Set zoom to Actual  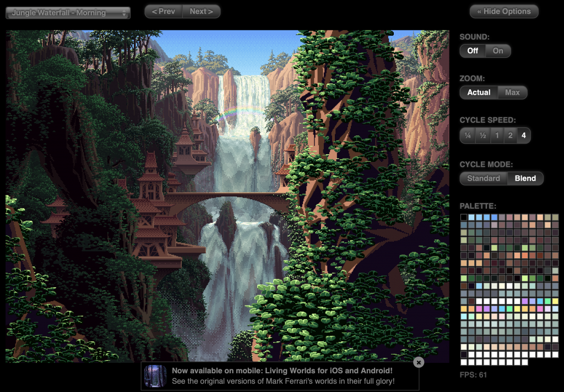[479, 92]
